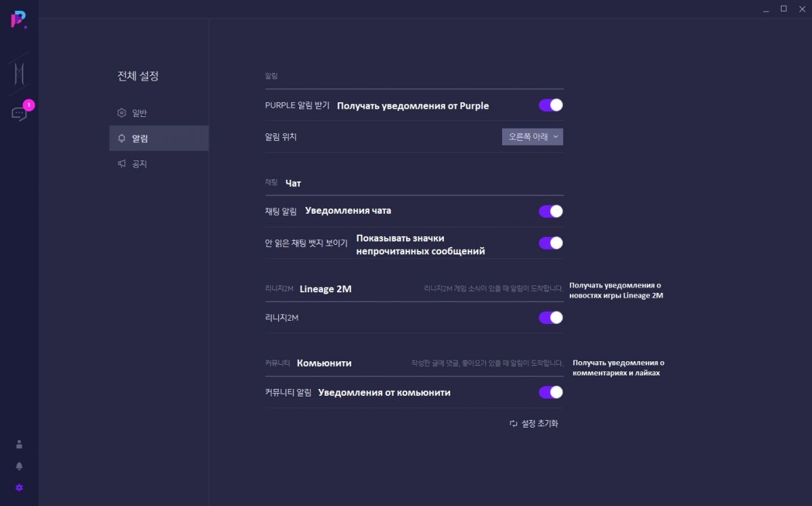Click the megaphone icon next to 공지

(122, 164)
